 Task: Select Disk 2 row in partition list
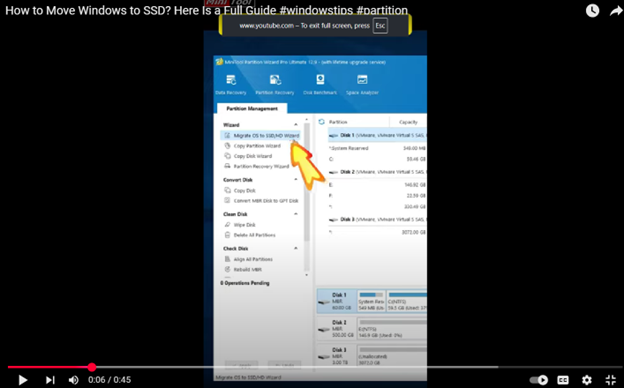[377, 172]
